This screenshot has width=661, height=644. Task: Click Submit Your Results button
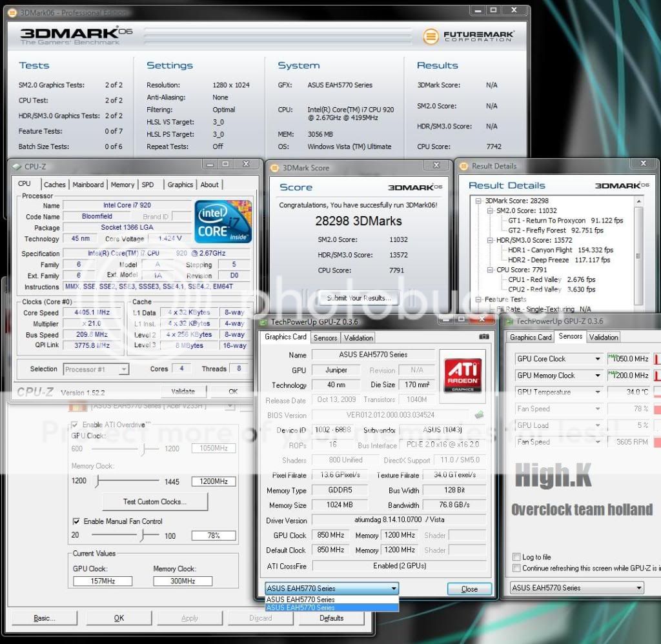[x=358, y=298]
